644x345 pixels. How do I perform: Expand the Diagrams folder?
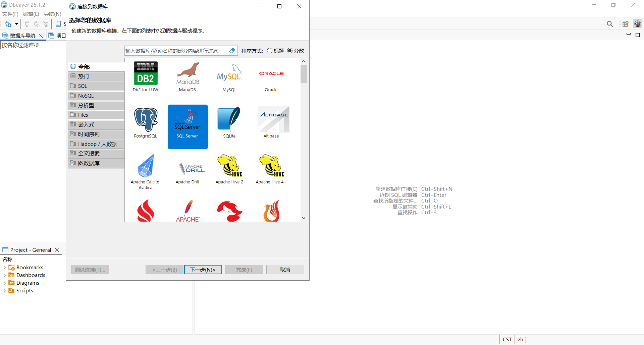(5, 283)
